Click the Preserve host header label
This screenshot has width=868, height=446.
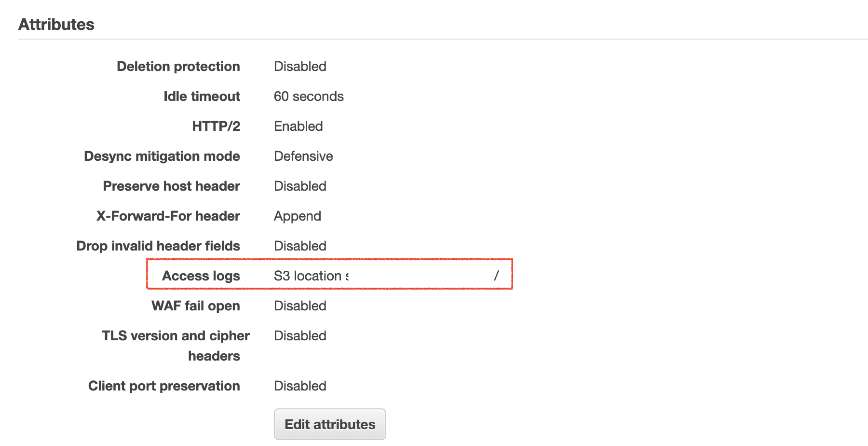tap(171, 186)
